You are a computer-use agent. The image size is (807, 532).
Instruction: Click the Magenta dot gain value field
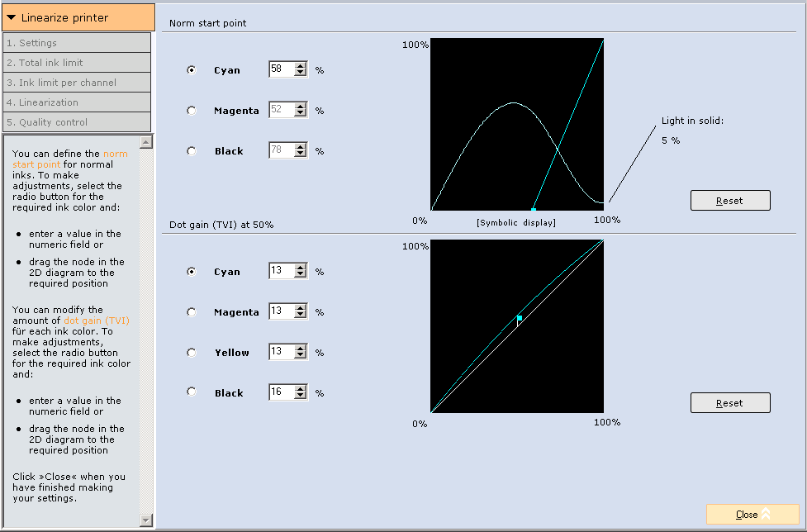pyautogui.click(x=281, y=311)
